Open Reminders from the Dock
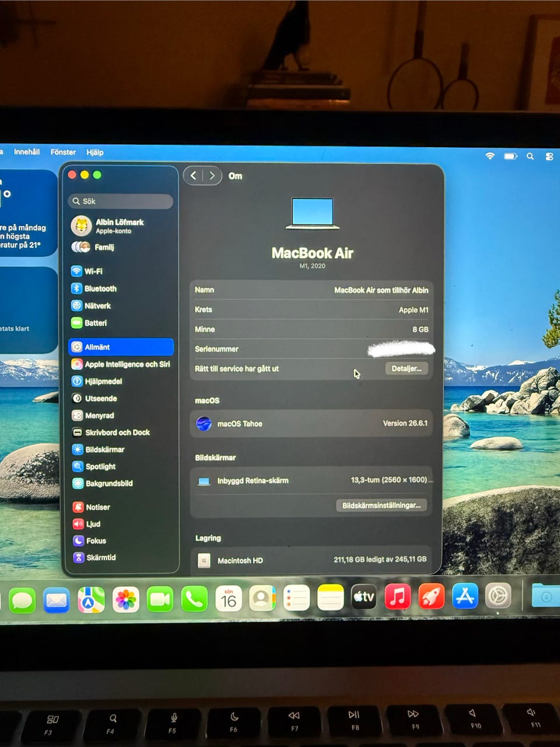The height and width of the screenshot is (747, 560). 296,598
